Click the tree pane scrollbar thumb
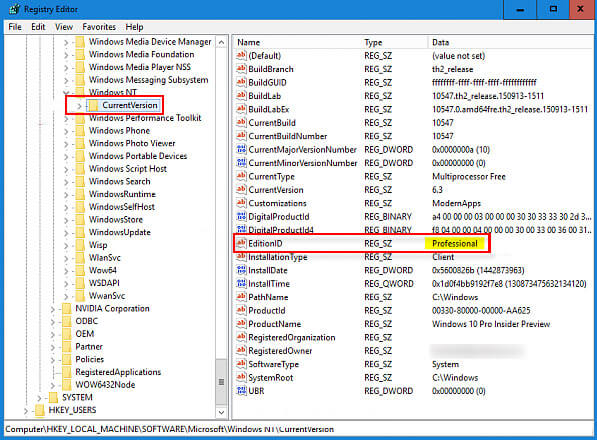Image resolution: width=597 pixels, height=440 pixels. click(x=221, y=382)
